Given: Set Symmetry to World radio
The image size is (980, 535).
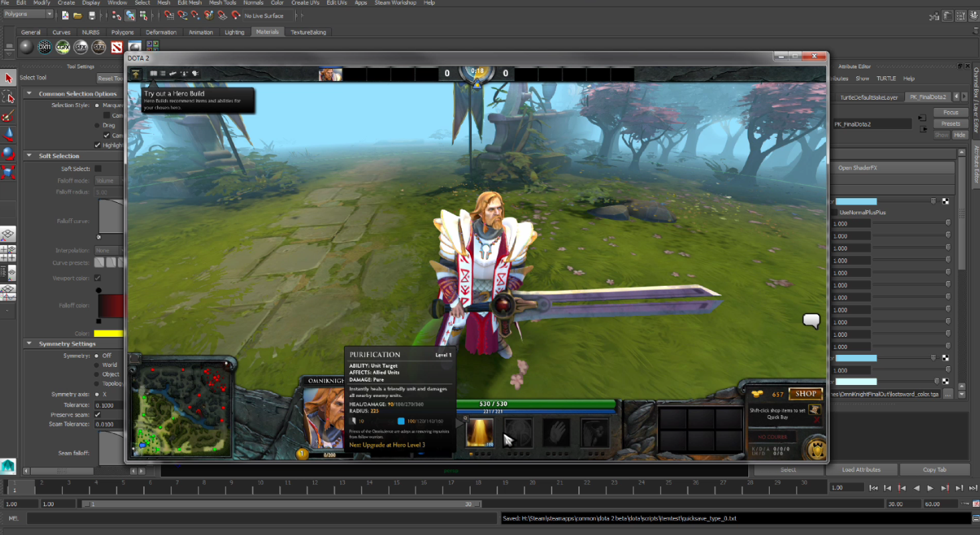Looking at the screenshot, I should click(x=97, y=365).
